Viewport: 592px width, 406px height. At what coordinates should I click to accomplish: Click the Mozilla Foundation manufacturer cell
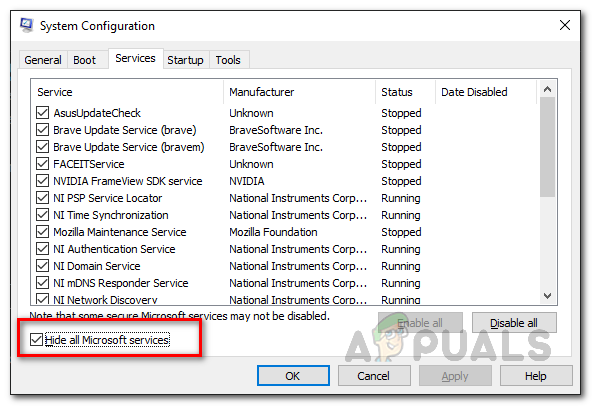coord(273,232)
